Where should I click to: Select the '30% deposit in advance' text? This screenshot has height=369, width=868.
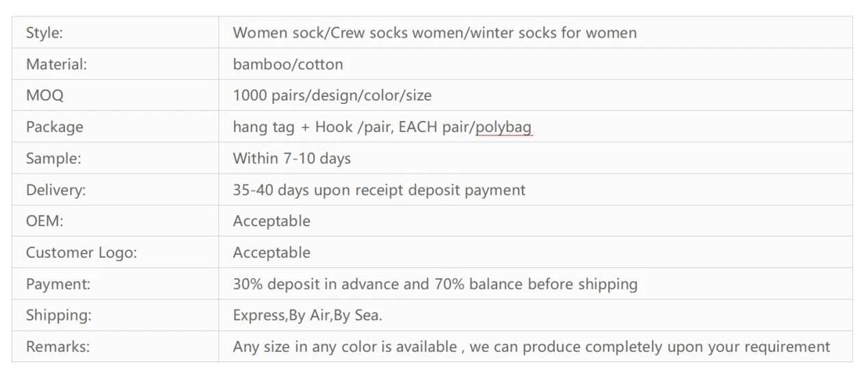pos(316,284)
